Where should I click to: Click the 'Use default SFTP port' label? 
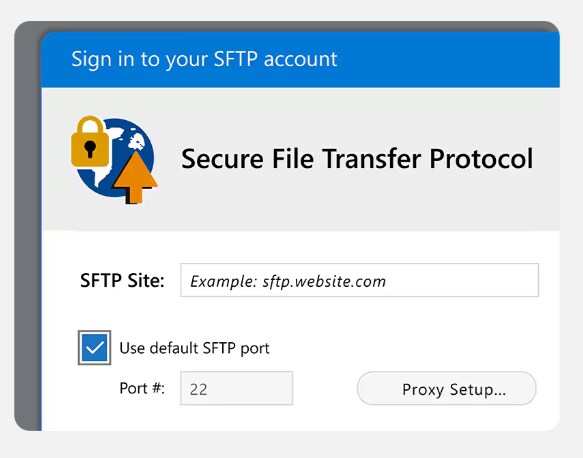(x=194, y=348)
